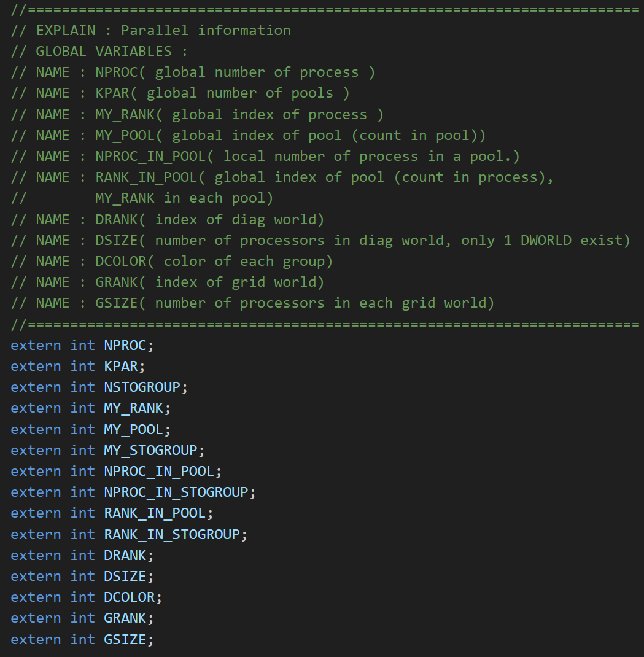Click the NPROC variable declaration
Image resolution: width=644 pixels, height=657 pixels.
[x=125, y=345]
